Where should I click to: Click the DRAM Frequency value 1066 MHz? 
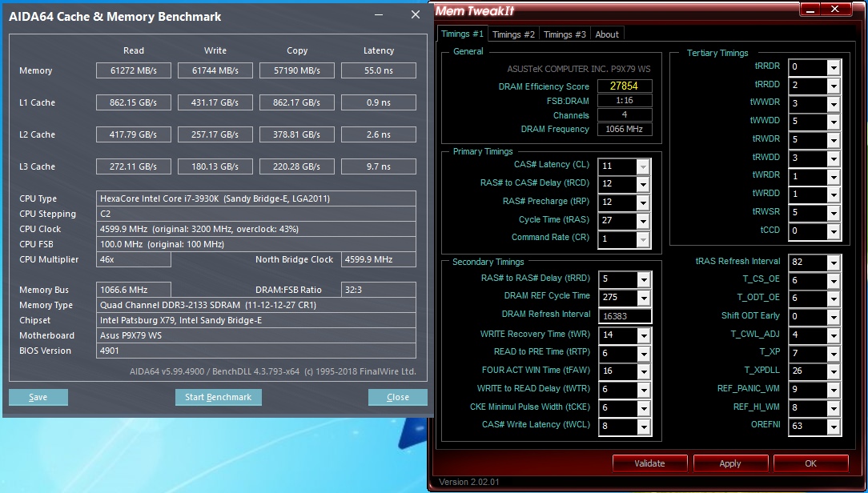625,129
